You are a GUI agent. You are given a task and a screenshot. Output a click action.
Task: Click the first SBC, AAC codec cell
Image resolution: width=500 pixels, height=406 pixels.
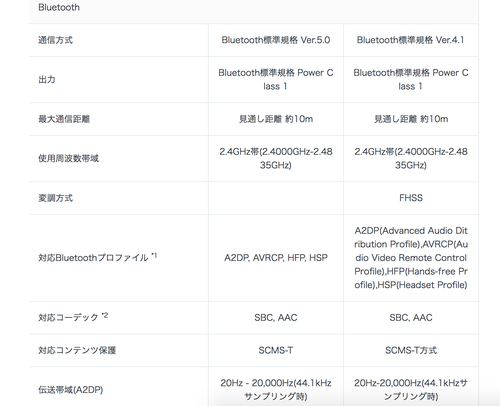276,318
